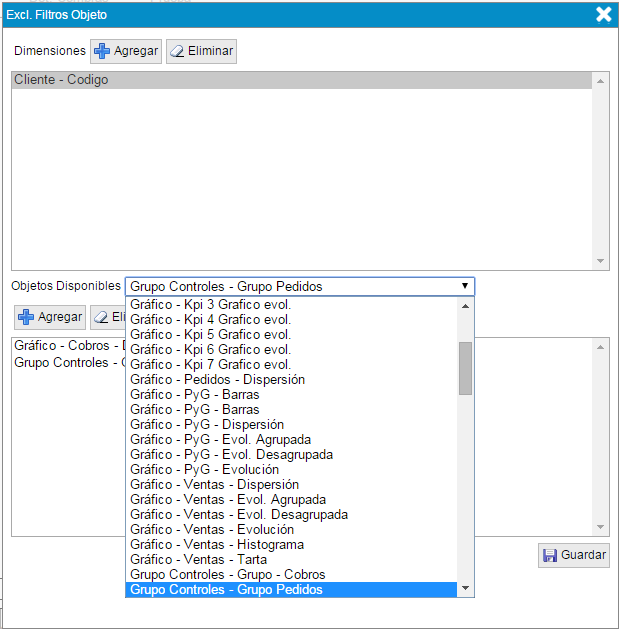619x629 pixels.
Task: Click the floppy disk icon on Guardar
Action: pos(549,555)
